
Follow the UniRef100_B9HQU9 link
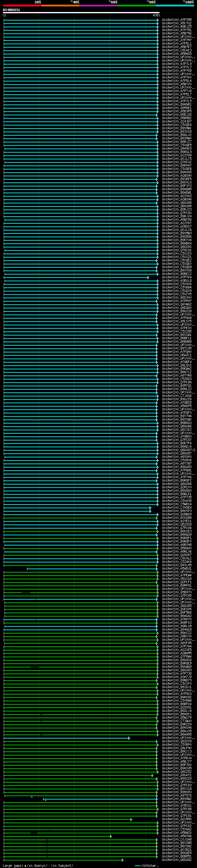(177, 535)
